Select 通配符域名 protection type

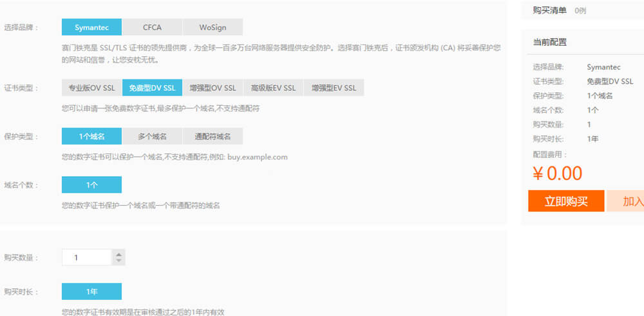(x=213, y=136)
